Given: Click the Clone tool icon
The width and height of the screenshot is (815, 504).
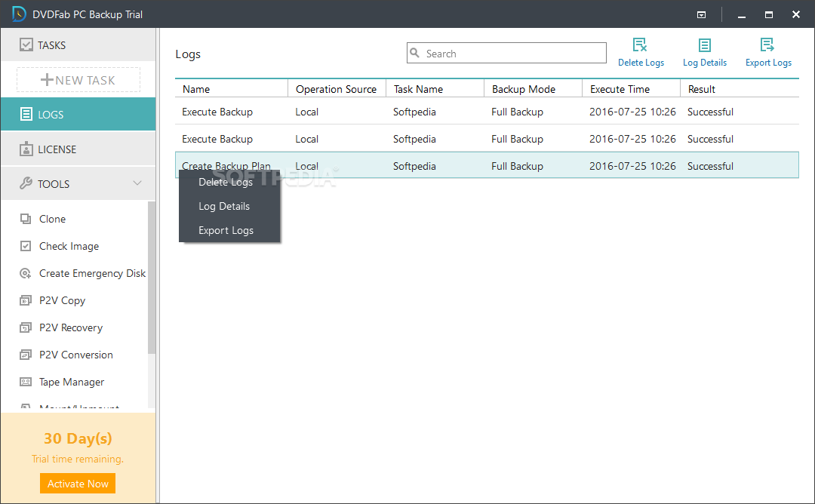Looking at the screenshot, I should pyautogui.click(x=26, y=219).
